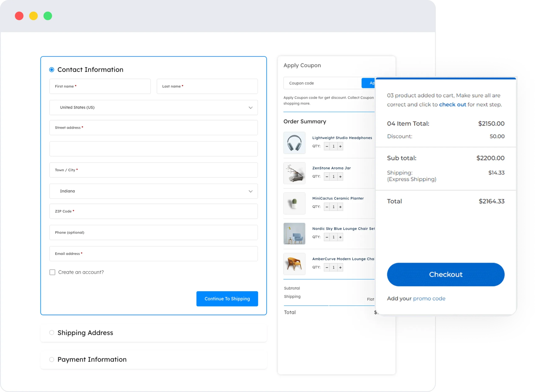Open the Payment Information section
The width and height of the screenshot is (541, 392).
point(92,359)
